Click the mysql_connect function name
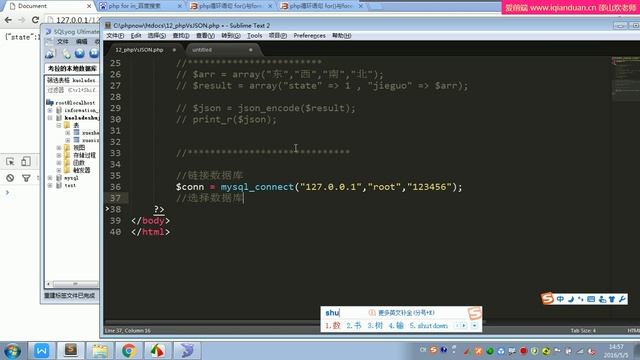This screenshot has height=360, width=640. (257, 187)
